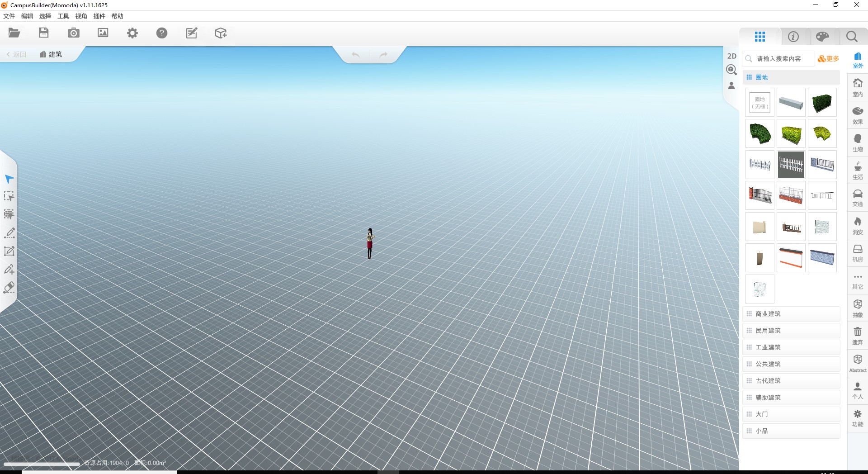868x474 pixels.
Task: Open the 生物 creatures category
Action: click(858, 143)
